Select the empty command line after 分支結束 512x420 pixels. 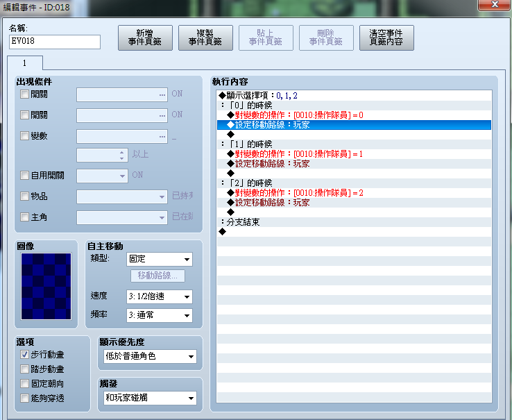355,232
